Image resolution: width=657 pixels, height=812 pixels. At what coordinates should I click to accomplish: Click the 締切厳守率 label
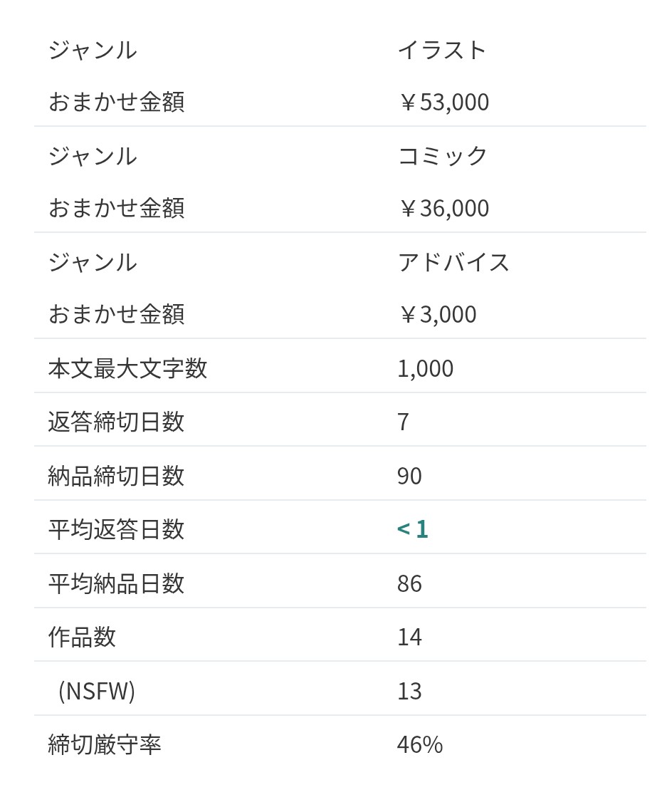(x=105, y=744)
